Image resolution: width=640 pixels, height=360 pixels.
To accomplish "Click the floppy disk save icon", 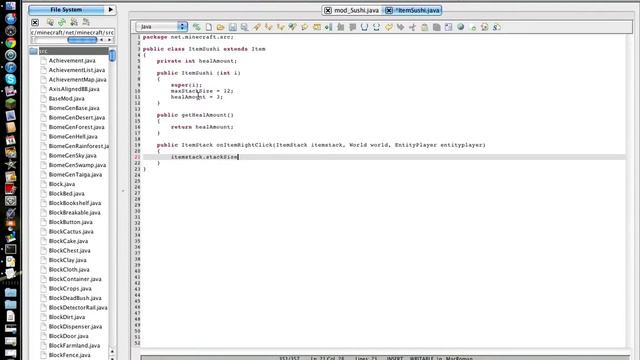I will pos(233,27).
